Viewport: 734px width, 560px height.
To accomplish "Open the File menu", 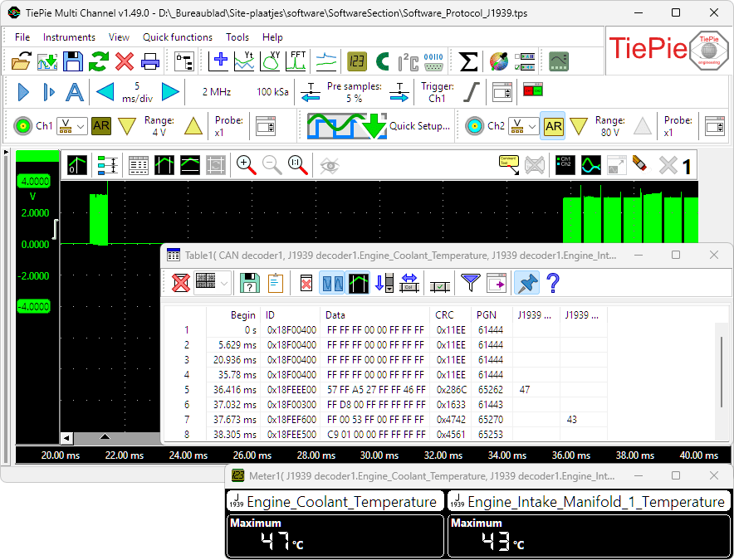I will pyautogui.click(x=22, y=37).
